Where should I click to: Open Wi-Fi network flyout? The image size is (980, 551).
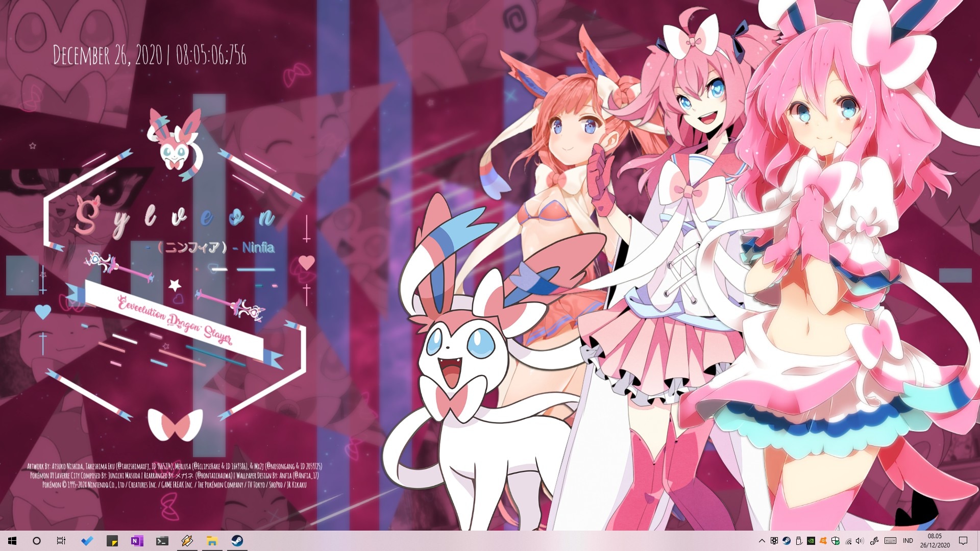point(848,541)
